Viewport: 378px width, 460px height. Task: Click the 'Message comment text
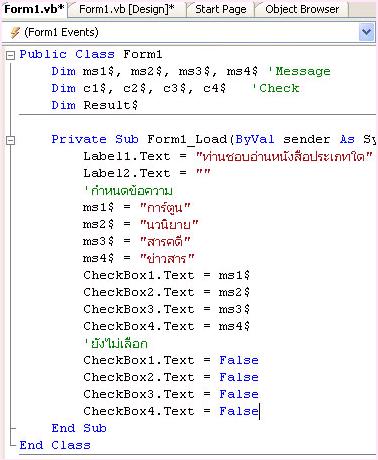coord(299,71)
